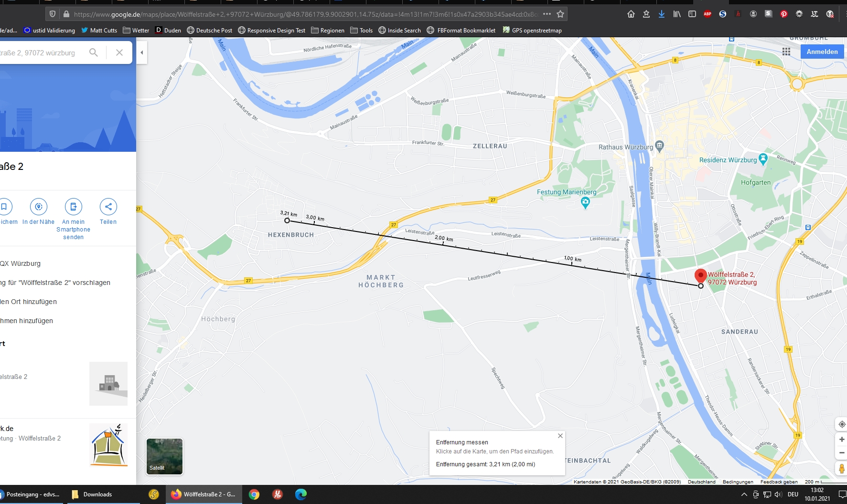847x504 pixels.
Task: Open the building photo thumbnail
Action: 108,384
